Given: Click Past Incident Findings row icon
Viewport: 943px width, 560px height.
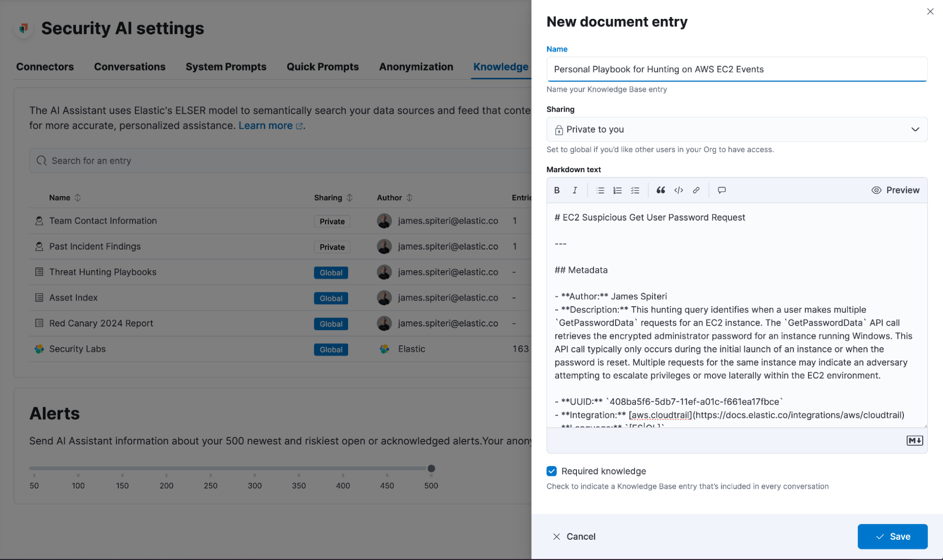Looking at the screenshot, I should click(x=39, y=246).
